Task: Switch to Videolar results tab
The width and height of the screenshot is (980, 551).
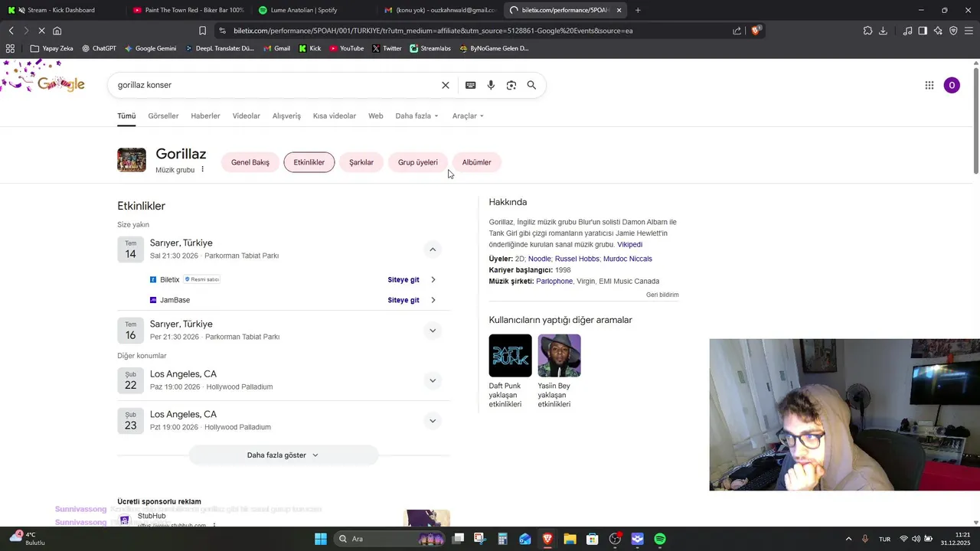Action: [x=247, y=116]
